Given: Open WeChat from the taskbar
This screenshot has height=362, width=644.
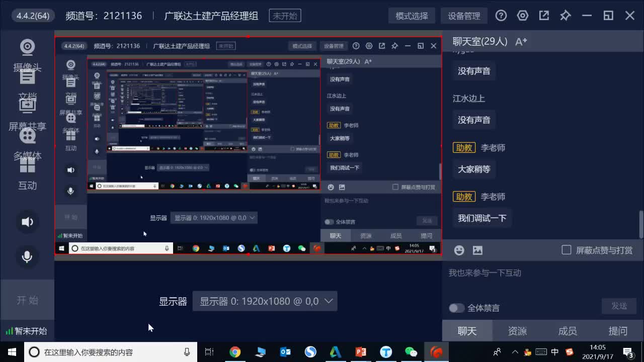Looking at the screenshot, I should [x=411, y=352].
